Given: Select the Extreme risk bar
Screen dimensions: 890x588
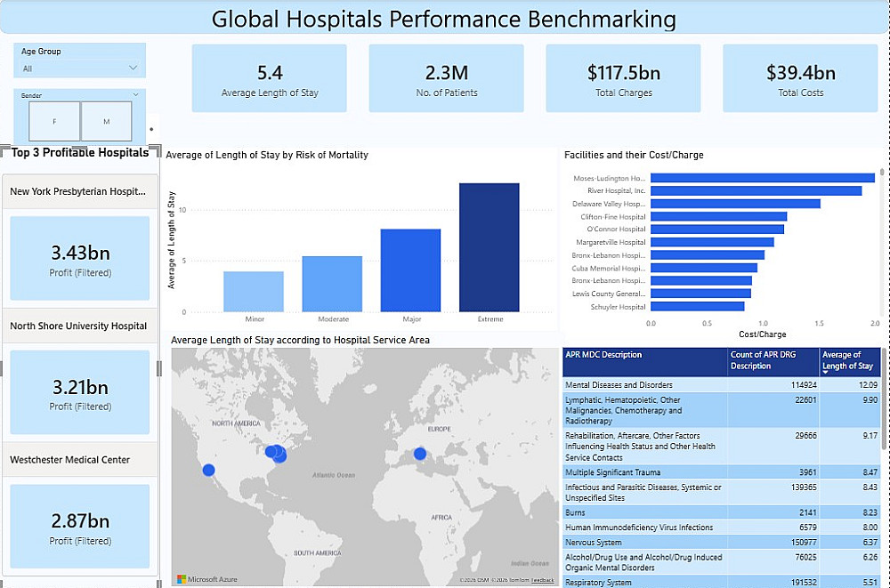Looking at the screenshot, I should click(x=489, y=247).
